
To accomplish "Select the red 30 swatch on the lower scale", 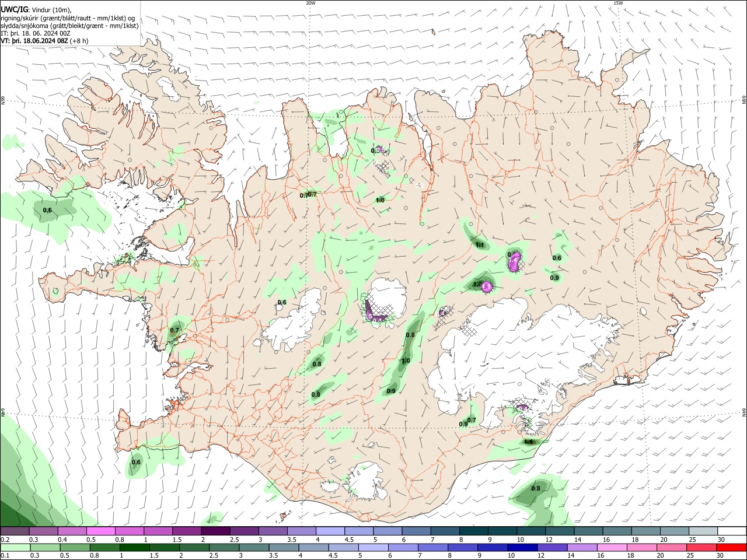I will pos(732,547).
